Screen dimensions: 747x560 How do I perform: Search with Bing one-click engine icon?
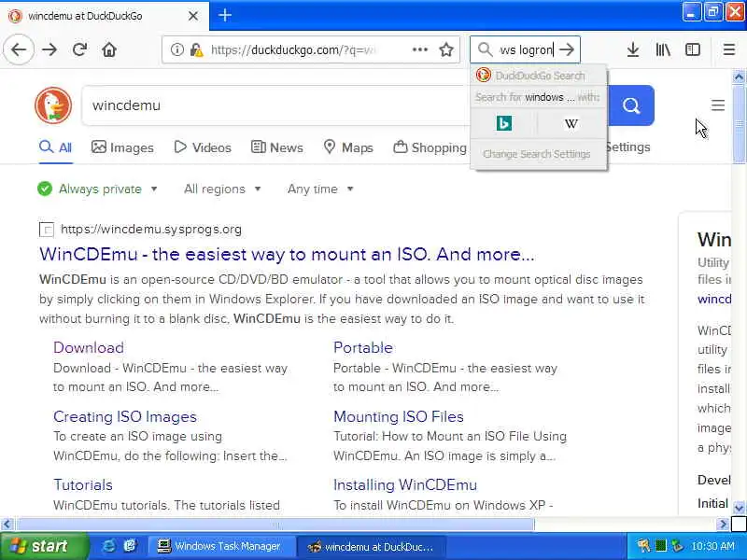click(504, 123)
